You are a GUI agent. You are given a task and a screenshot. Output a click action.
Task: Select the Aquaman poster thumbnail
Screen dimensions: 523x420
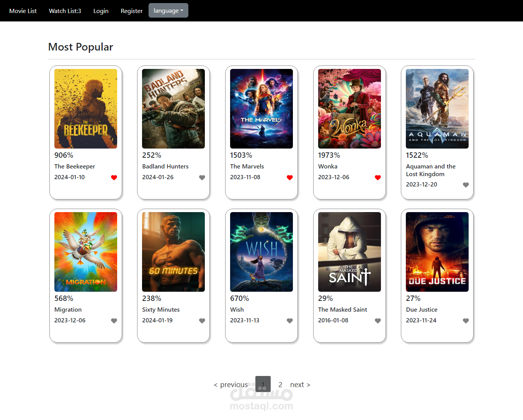[437, 109]
